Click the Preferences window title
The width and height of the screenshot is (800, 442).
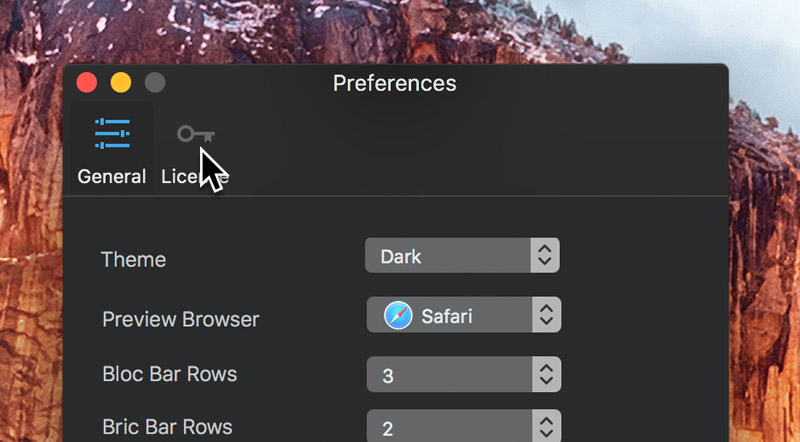click(x=394, y=83)
